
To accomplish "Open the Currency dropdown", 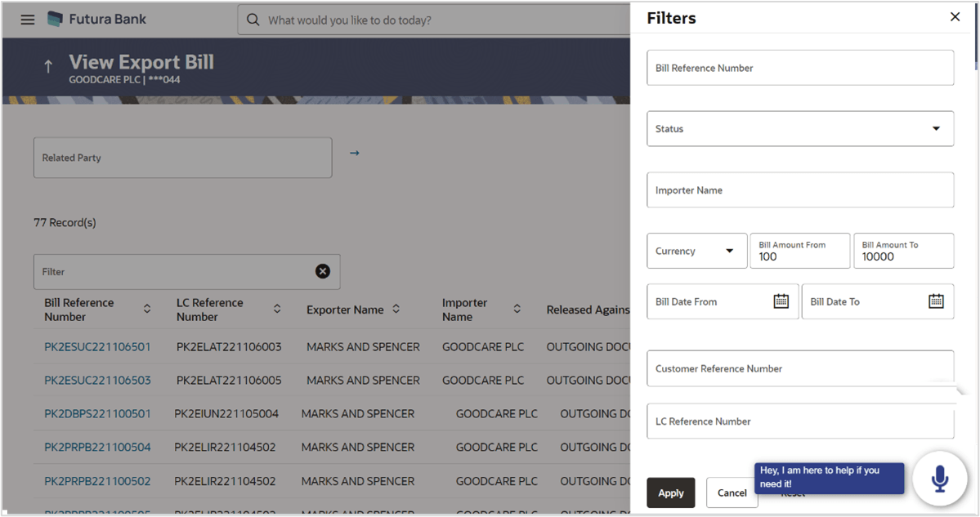I will tap(728, 251).
